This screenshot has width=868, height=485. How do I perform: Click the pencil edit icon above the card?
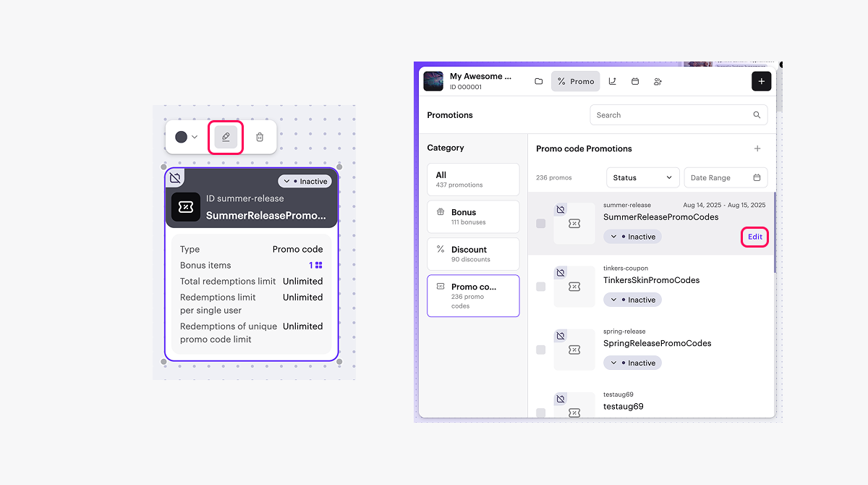[226, 137]
